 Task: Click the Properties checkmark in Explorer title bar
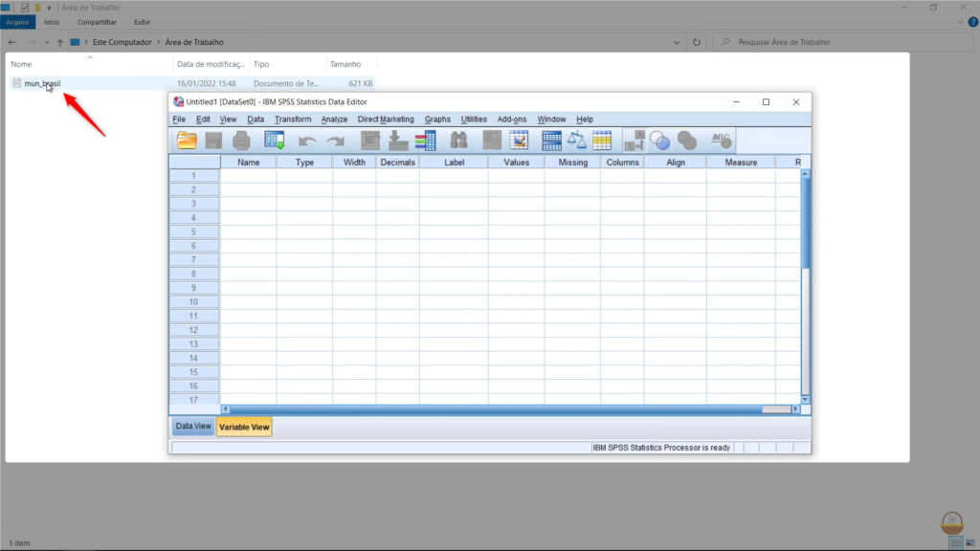(24, 8)
